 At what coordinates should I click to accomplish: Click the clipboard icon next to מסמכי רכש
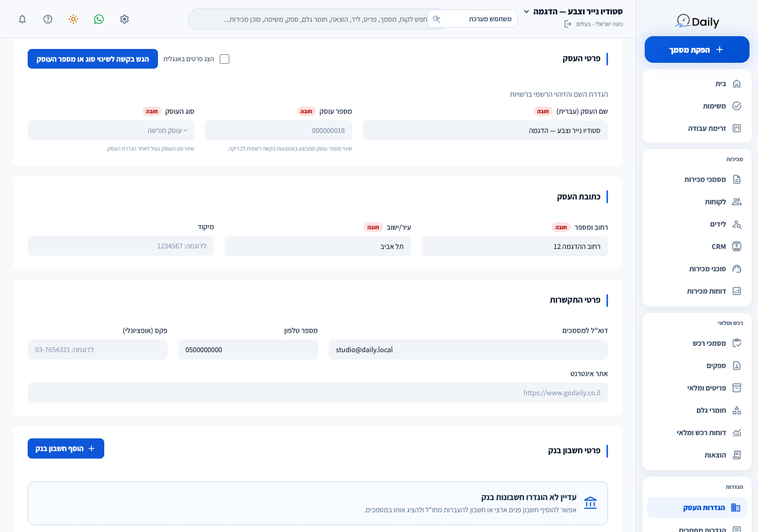737,343
